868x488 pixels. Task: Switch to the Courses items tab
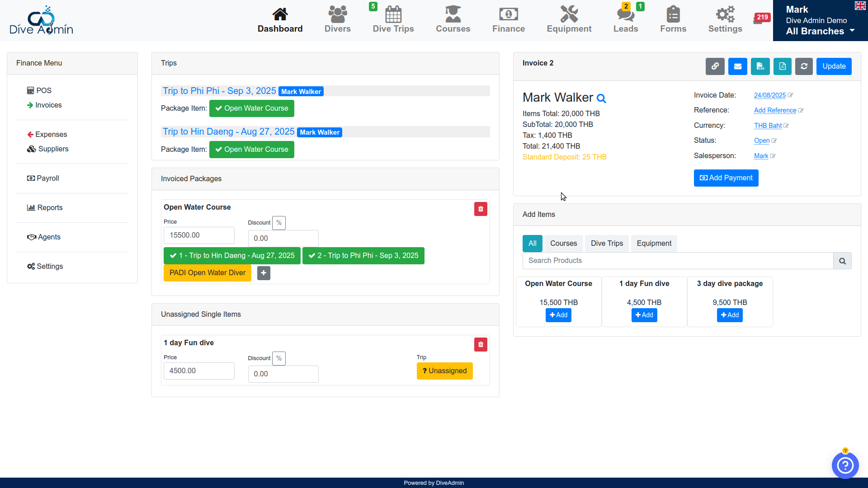(563, 244)
